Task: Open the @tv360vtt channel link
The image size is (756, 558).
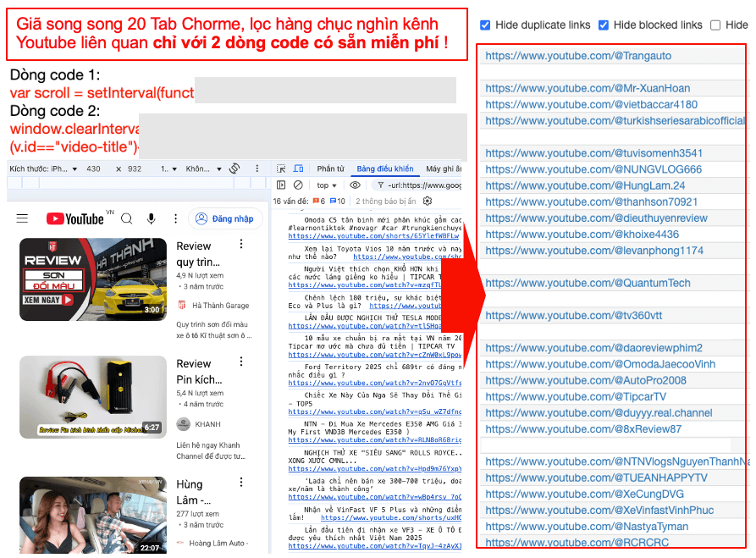Action: point(574,316)
